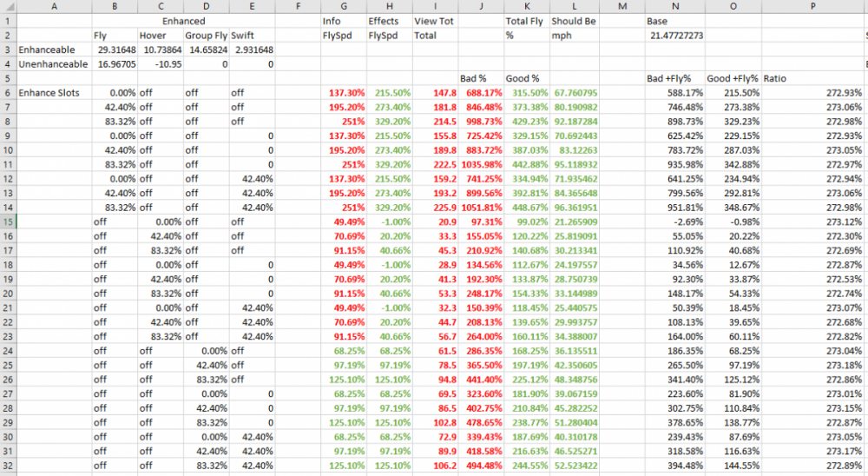Click the Group Fly value 14.65824
This screenshot has height=476, width=868.
pos(207,50)
